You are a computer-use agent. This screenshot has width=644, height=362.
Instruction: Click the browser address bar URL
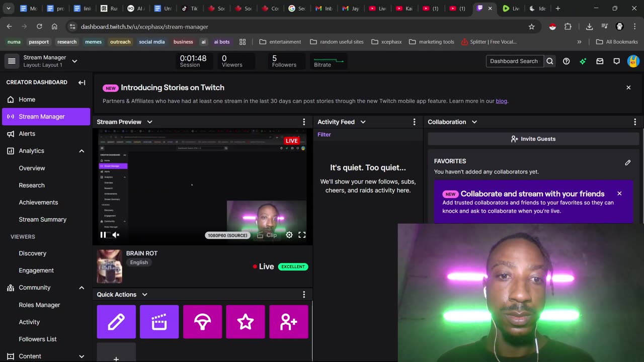[x=144, y=27]
